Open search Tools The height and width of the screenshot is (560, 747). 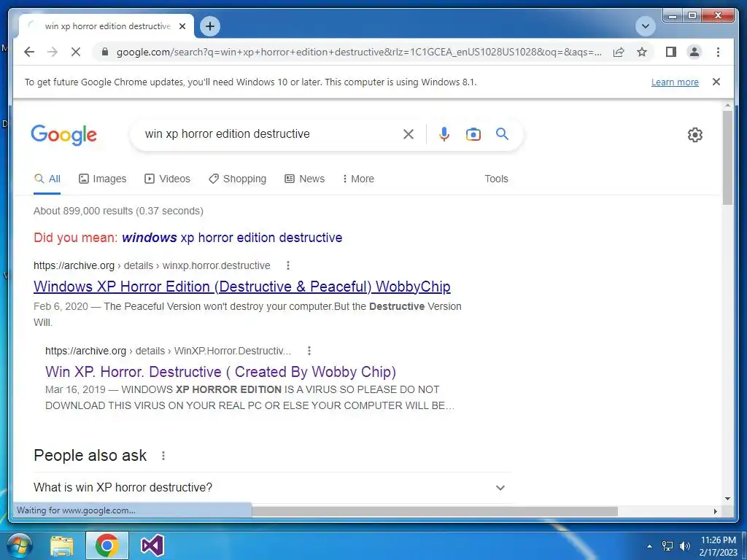click(x=496, y=179)
